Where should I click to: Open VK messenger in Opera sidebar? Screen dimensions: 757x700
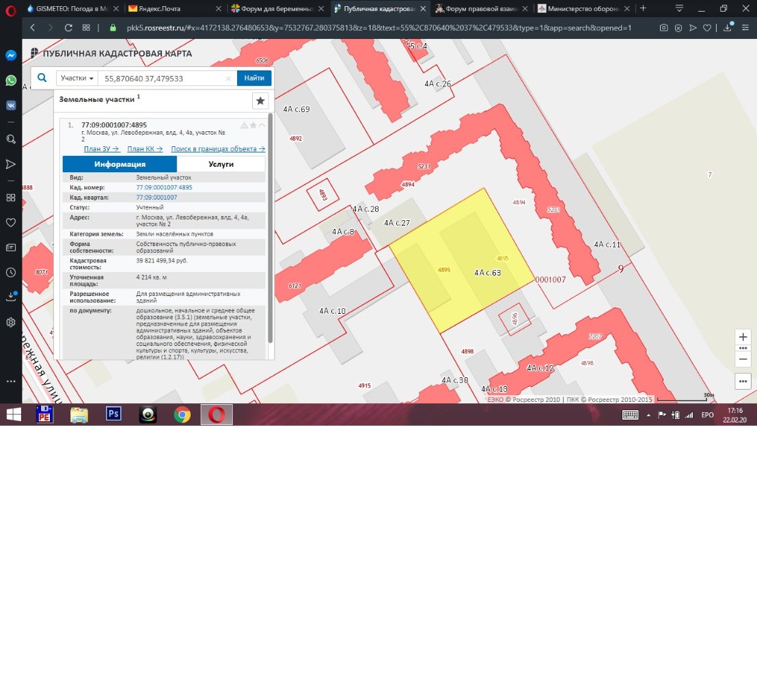coord(11,105)
